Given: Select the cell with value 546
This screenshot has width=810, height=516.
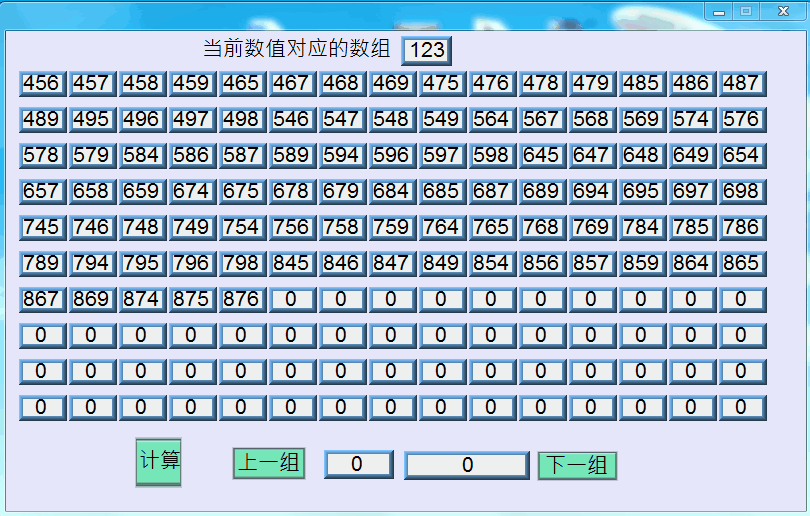Looking at the screenshot, I should pos(291,120).
